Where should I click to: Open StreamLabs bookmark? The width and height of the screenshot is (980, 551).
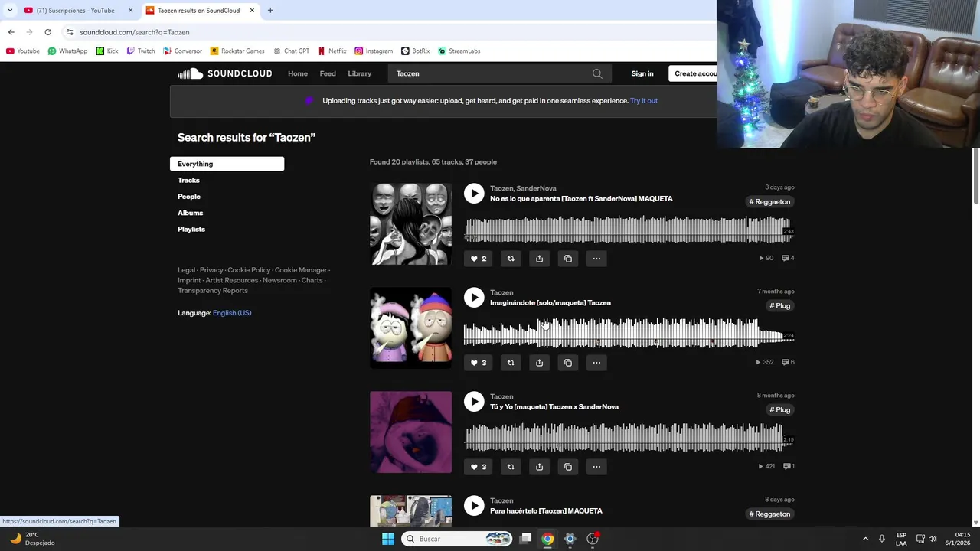click(459, 51)
